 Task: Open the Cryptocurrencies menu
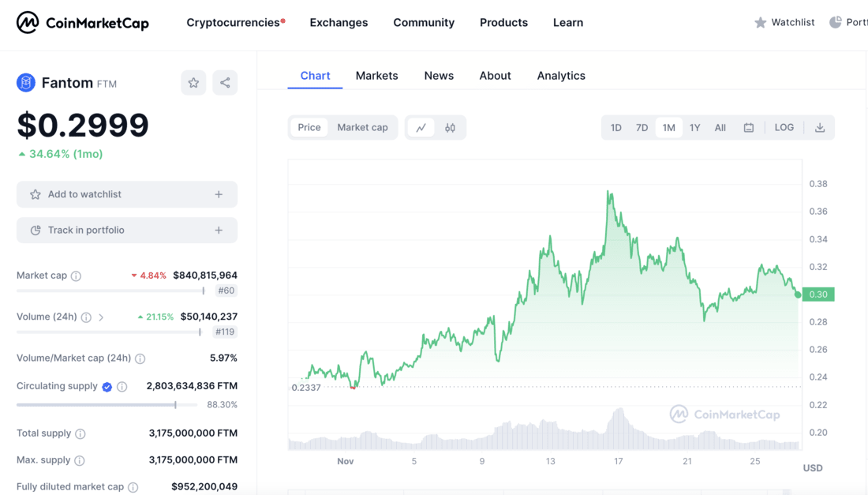click(234, 23)
